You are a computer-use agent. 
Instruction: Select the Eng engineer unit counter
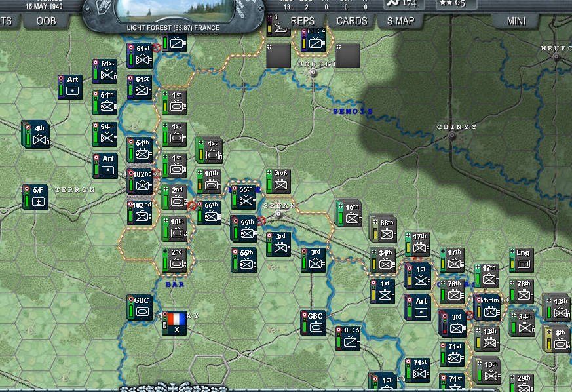522,260
